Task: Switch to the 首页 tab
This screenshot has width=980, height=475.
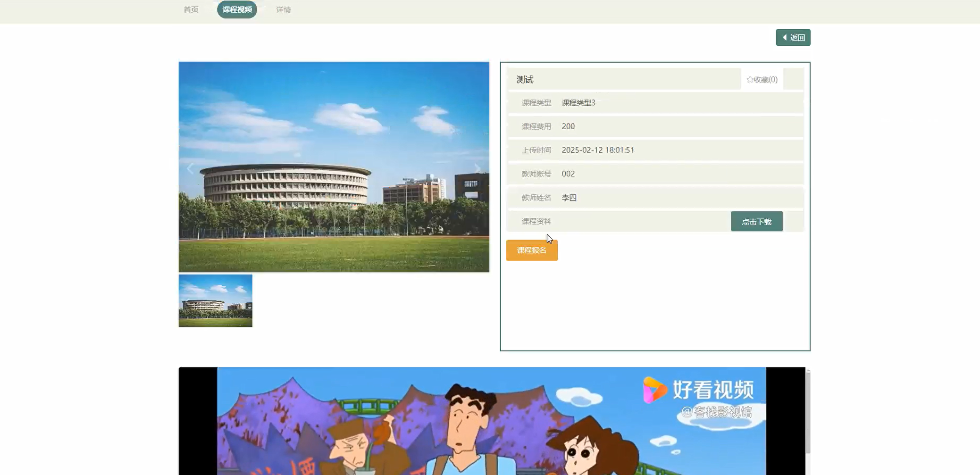Action: [x=191, y=9]
